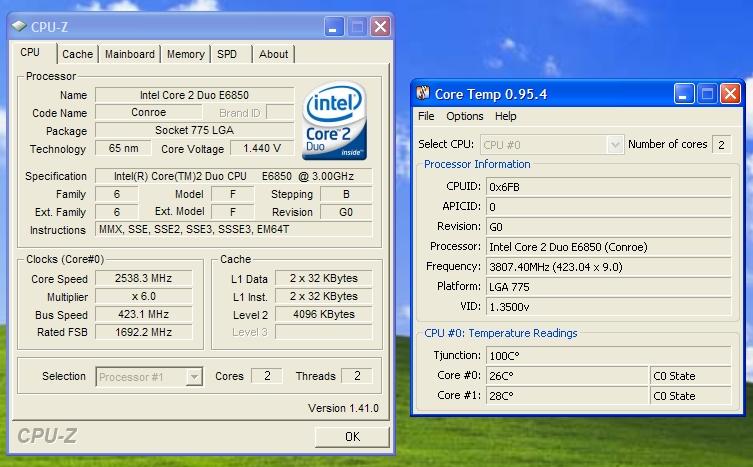Open the File menu in Core Temp
The image size is (753, 467).
tap(426, 116)
